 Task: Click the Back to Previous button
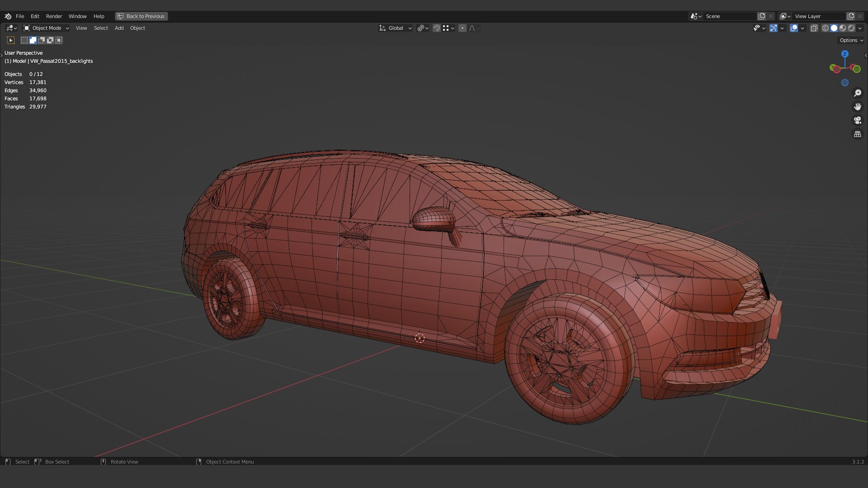[141, 16]
